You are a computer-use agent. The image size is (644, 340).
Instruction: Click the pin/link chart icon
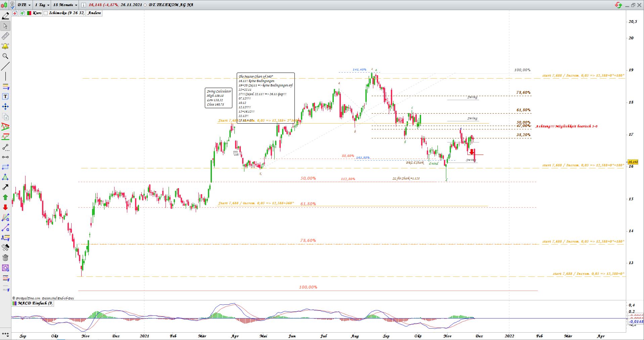point(12,5)
